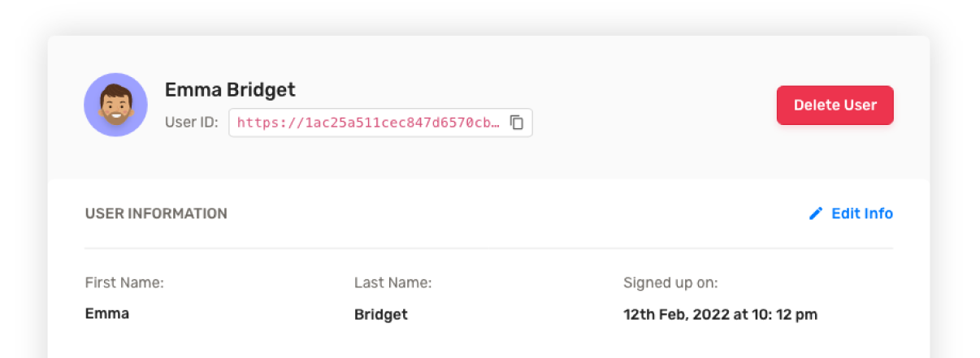
Task: Click the First Name label
Action: click(x=124, y=283)
